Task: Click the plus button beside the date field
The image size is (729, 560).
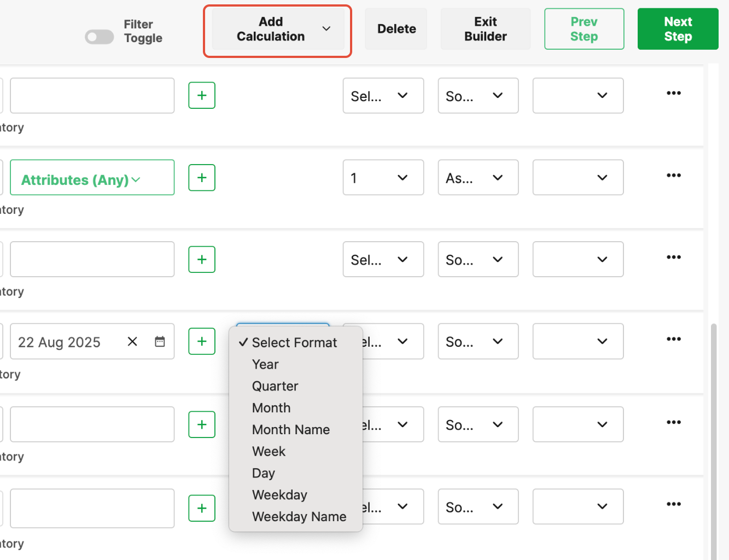Action: click(x=202, y=341)
